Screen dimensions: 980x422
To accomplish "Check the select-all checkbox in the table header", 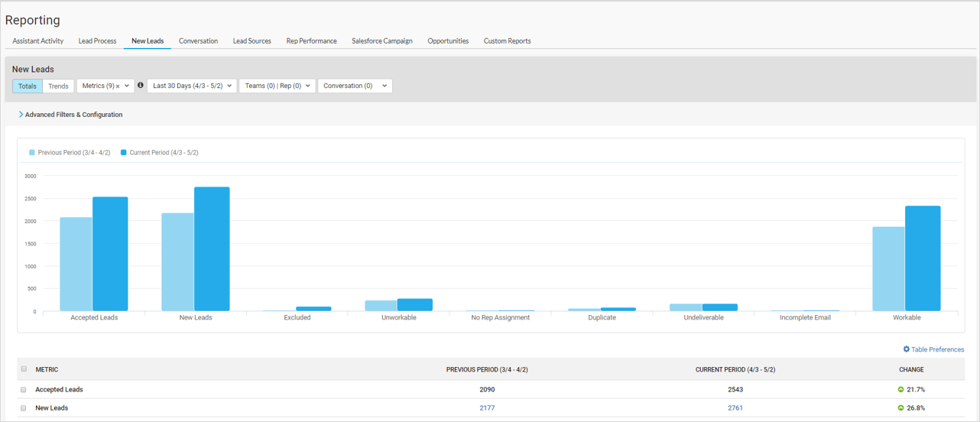I will pyautogui.click(x=24, y=369).
